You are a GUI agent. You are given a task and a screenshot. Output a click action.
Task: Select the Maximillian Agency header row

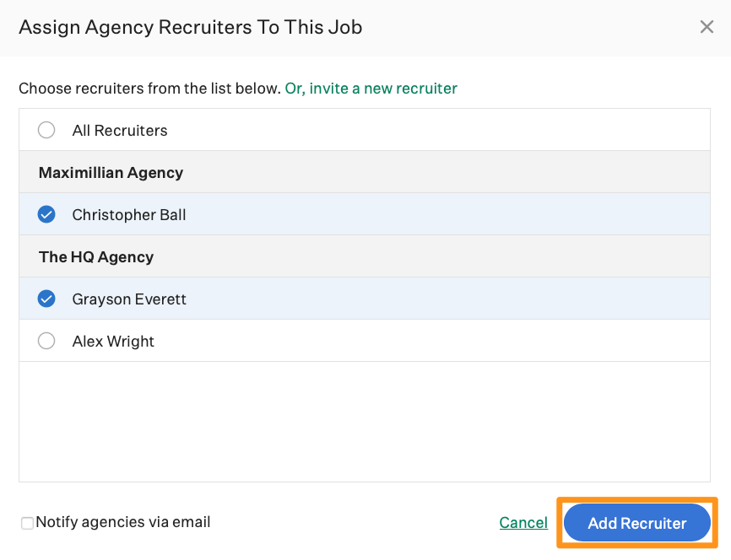pyautogui.click(x=111, y=172)
